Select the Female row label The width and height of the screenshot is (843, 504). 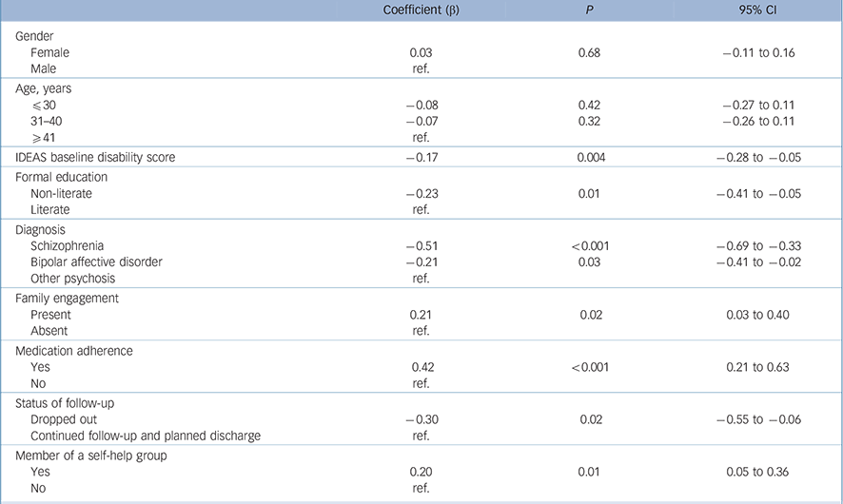point(49,53)
